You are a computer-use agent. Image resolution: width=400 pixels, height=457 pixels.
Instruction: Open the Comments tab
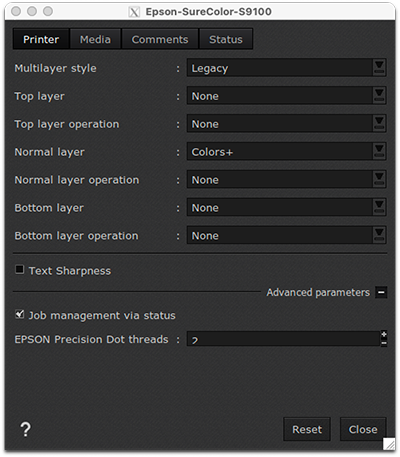(x=160, y=39)
